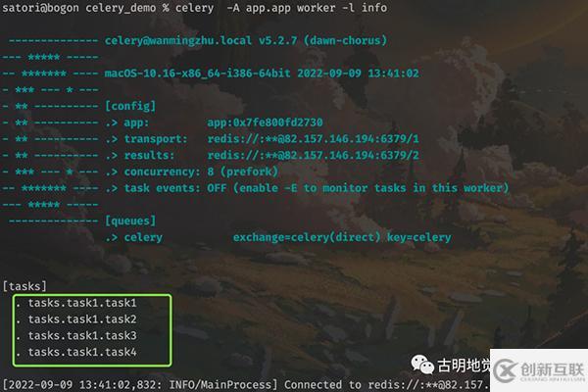Click the transport redis URL ending in 6379/1

(314, 139)
